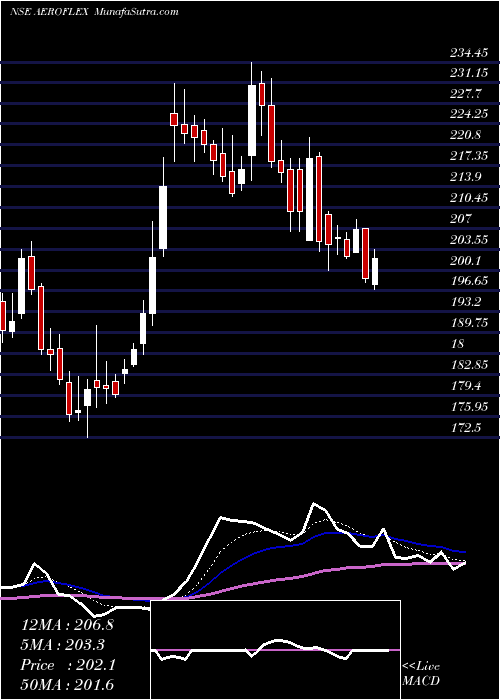500x700 pixels.
Task: Click the 50MA : 201.6 value
Action: 67,685
